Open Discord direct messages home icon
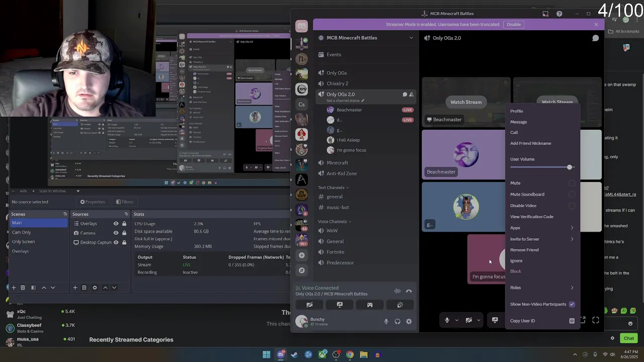Image resolution: width=644 pixels, height=362 pixels. [x=301, y=26]
